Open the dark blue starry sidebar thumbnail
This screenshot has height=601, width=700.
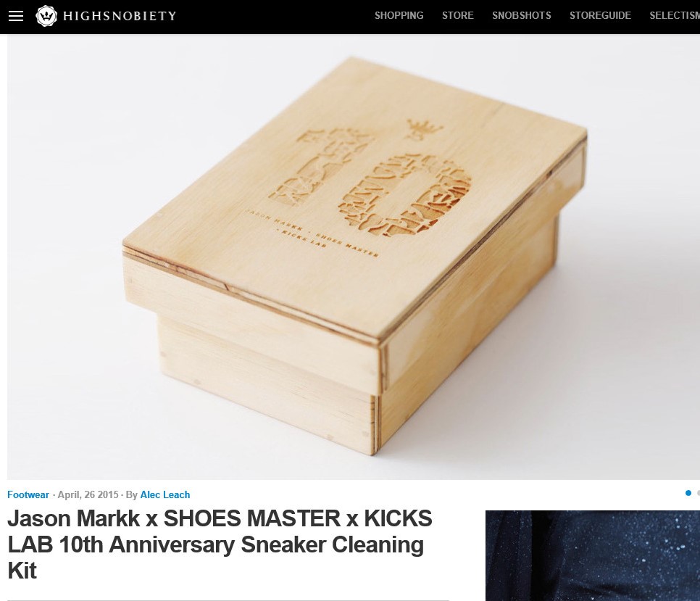point(593,555)
